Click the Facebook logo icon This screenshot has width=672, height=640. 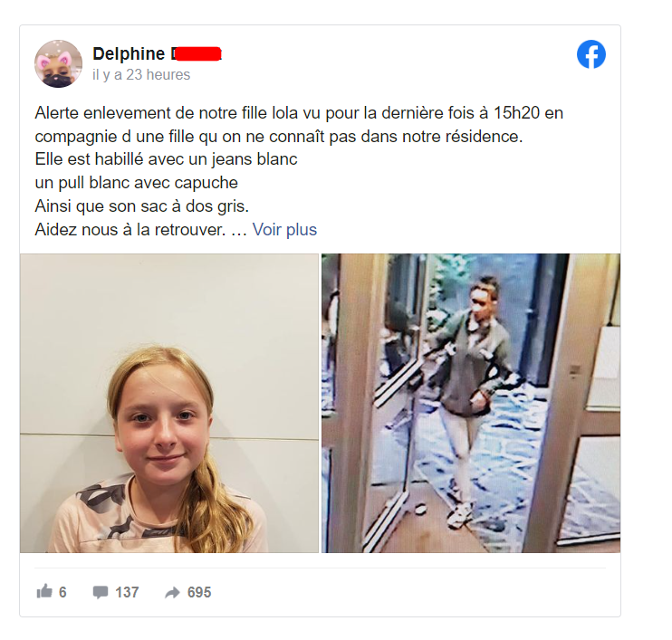591,54
